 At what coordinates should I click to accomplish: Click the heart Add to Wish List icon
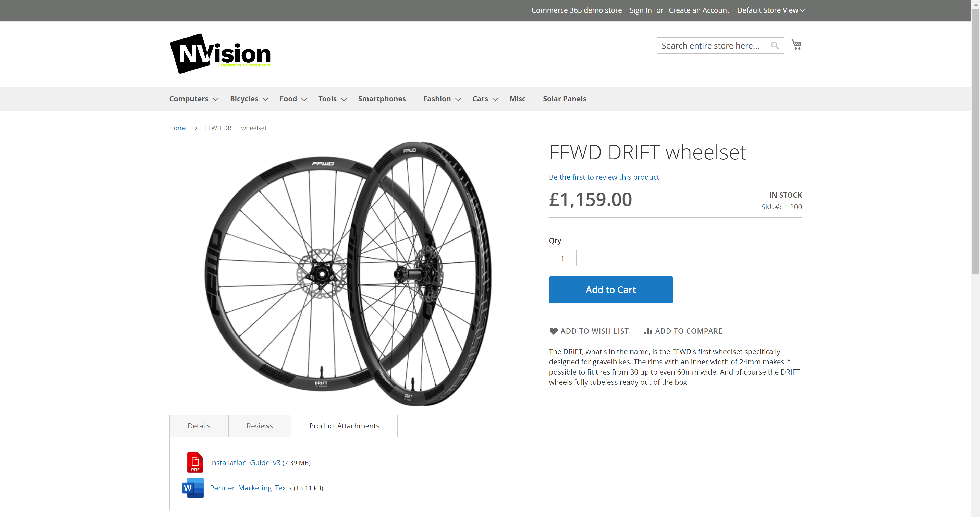tap(554, 331)
